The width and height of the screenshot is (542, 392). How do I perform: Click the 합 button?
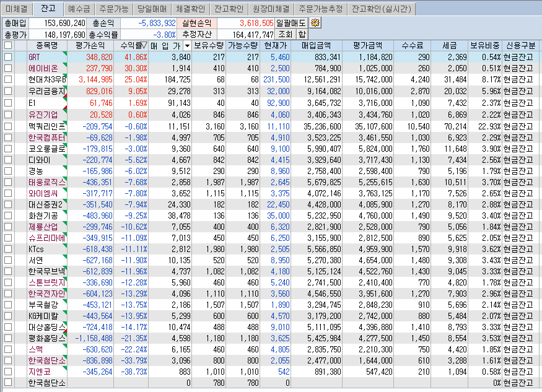[302, 34]
